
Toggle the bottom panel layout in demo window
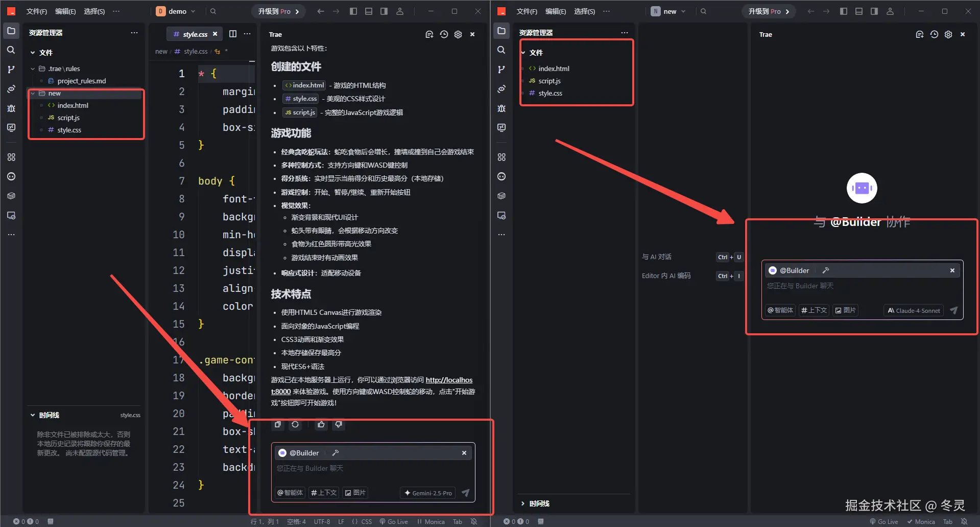[368, 11]
